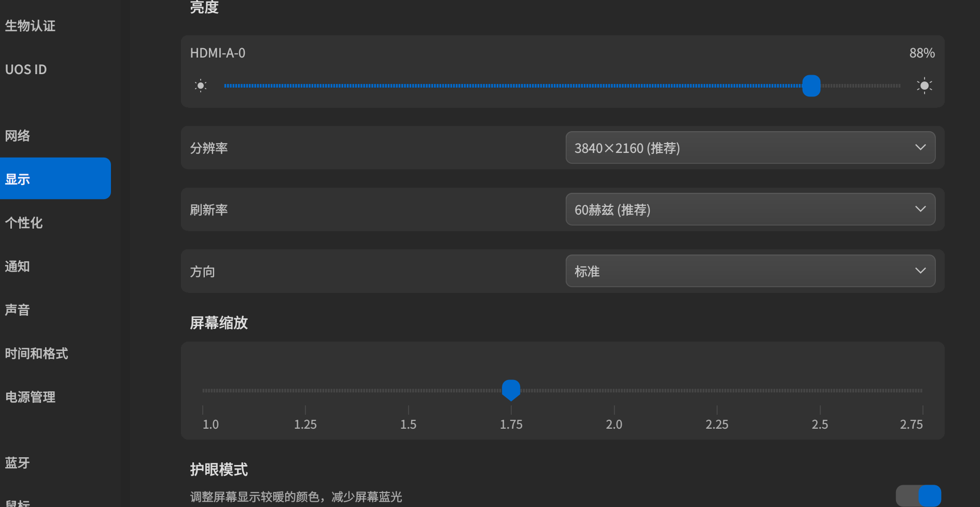Open the 分辨率 dropdown
The width and height of the screenshot is (980, 507).
(x=750, y=148)
